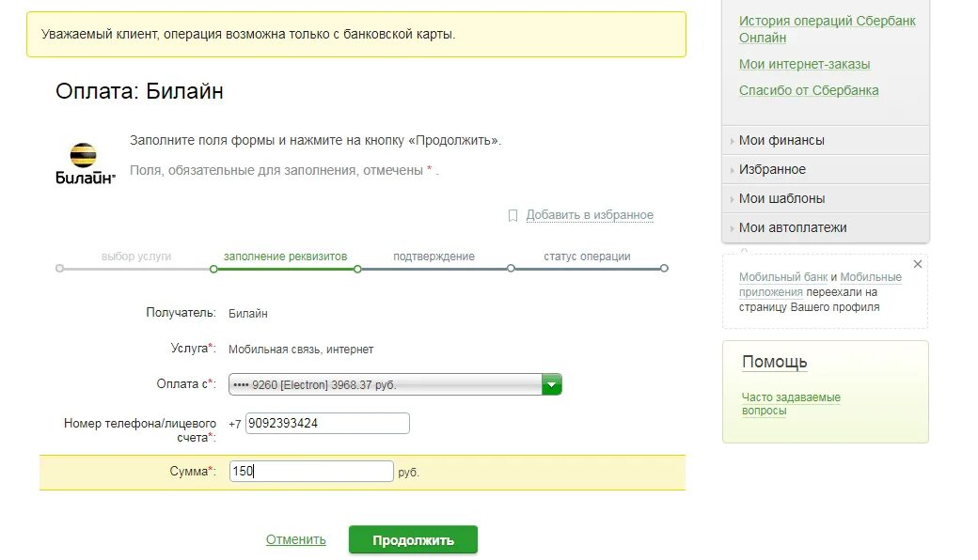The height and width of the screenshot is (560, 978).
Task: Click the Beeline logo icon
Action: tap(85, 163)
